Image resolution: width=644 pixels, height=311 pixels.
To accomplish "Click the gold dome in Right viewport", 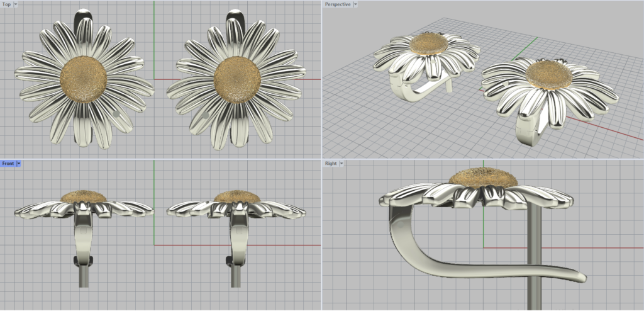I will coord(483,178).
